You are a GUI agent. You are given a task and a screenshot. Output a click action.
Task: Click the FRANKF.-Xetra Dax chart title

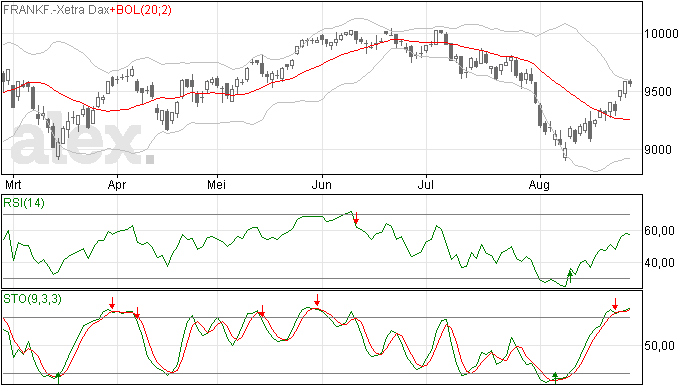point(56,10)
